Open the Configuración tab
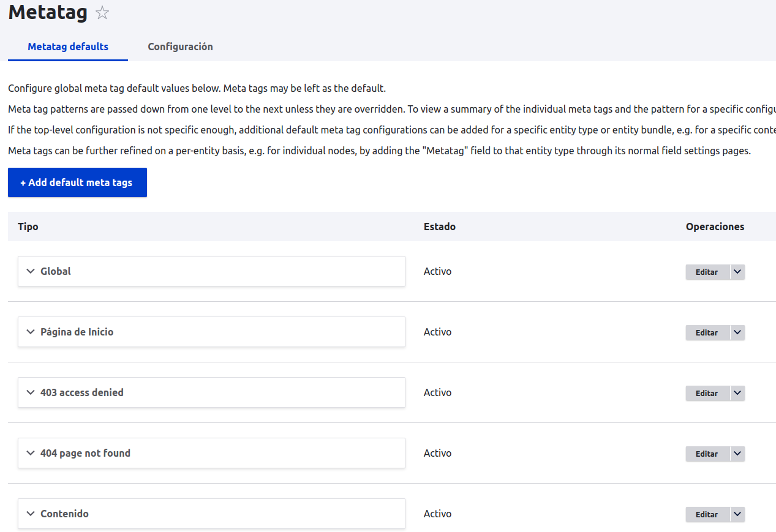The image size is (776, 532). [x=180, y=47]
